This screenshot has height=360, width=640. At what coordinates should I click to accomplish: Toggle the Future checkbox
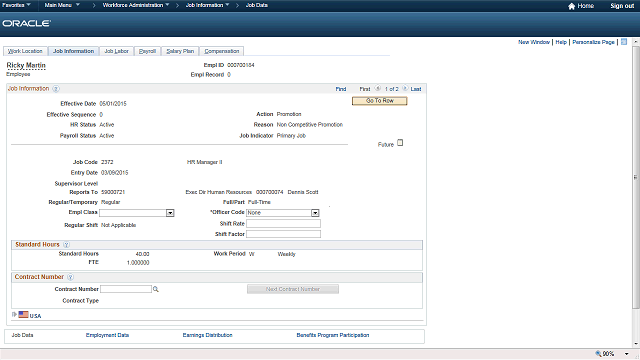(x=400, y=142)
